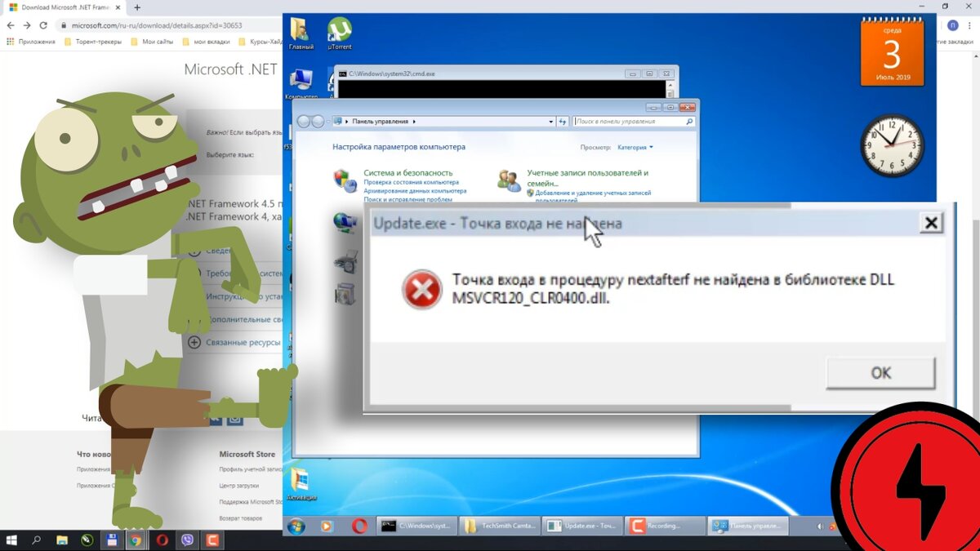Open Viber from the Windows 10 taskbar
980x551 pixels.
tap(187, 540)
